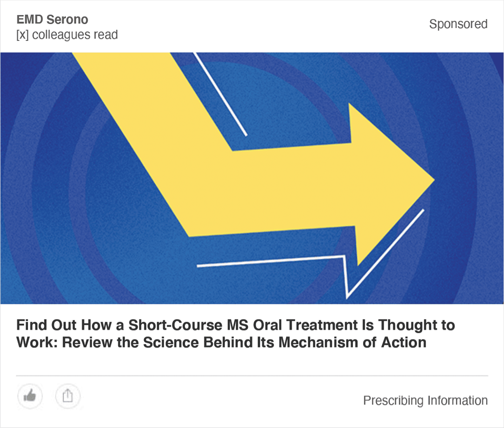
Task: Share the ad using the share icon
Action: [x=67, y=396]
